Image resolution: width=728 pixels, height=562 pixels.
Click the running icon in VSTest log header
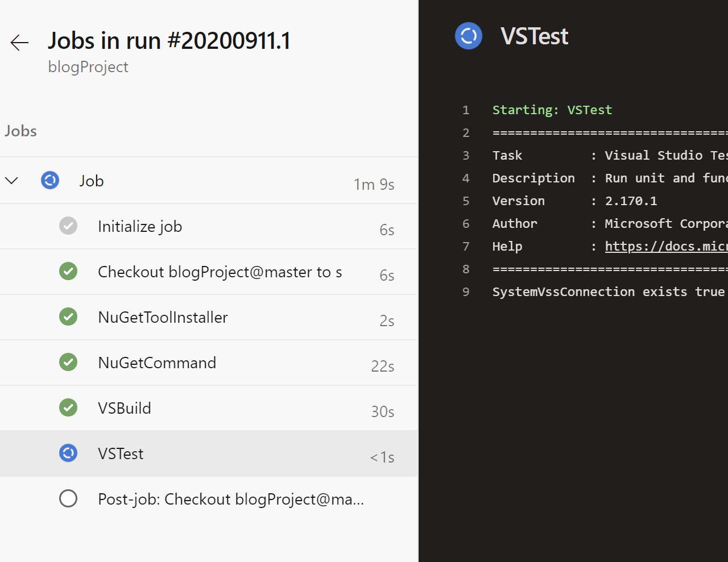click(469, 36)
